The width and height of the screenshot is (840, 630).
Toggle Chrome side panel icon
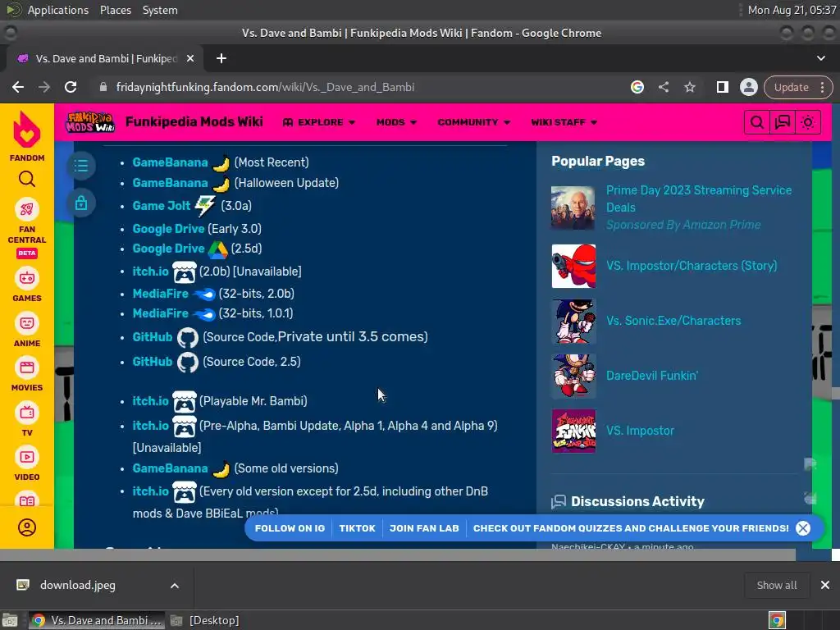(722, 87)
